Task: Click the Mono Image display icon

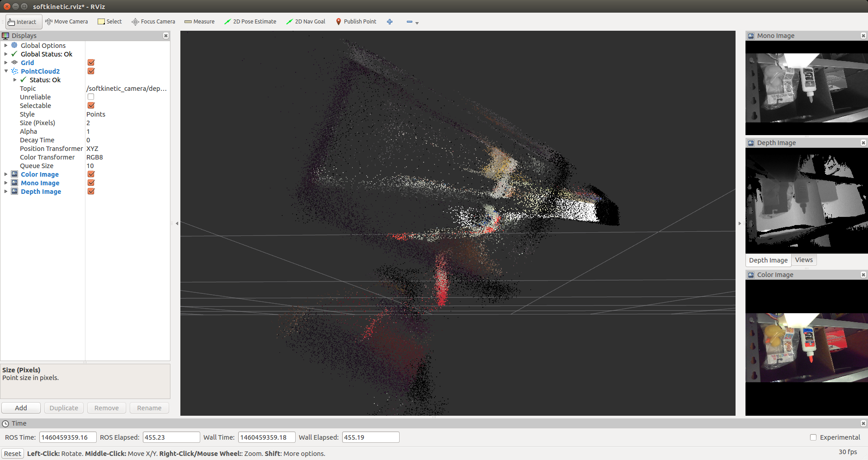Action: click(x=14, y=183)
